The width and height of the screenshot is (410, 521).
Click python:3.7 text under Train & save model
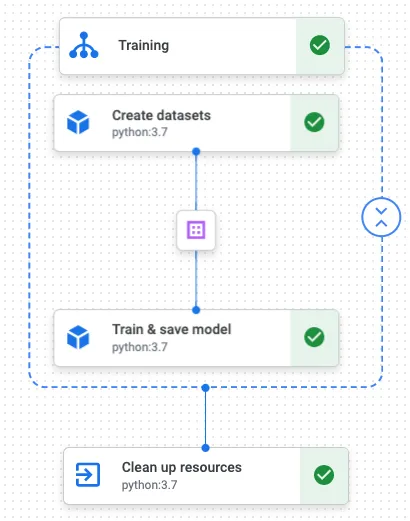tap(140, 347)
